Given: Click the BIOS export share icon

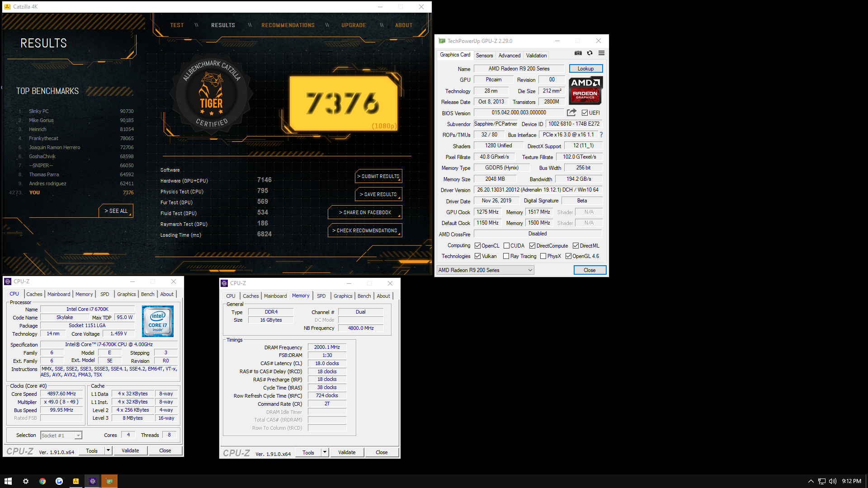Looking at the screenshot, I should (x=571, y=113).
